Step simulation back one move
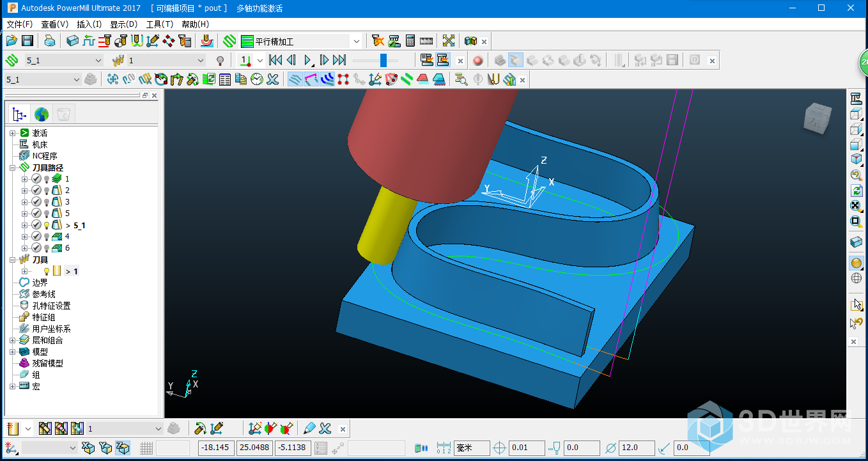Viewport: 868px width, 461px height. tap(291, 60)
